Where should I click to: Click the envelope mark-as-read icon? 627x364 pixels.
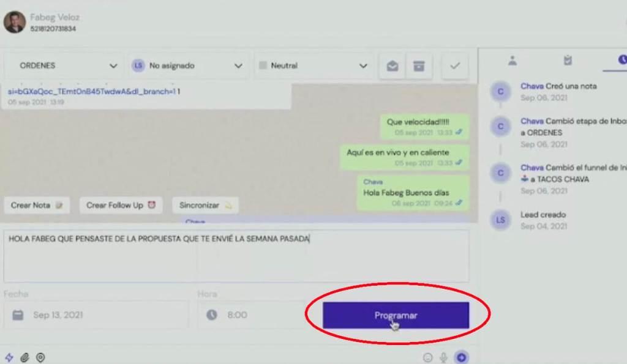coord(392,66)
